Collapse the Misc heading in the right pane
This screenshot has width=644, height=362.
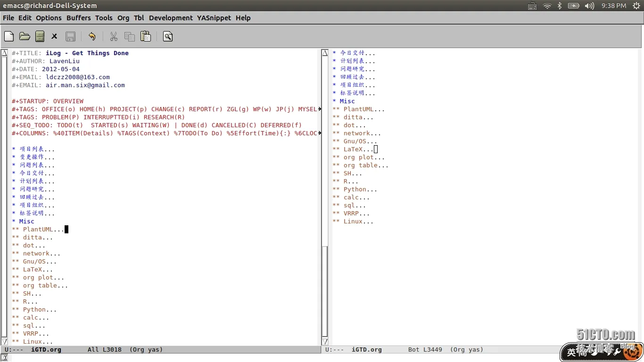(x=344, y=101)
